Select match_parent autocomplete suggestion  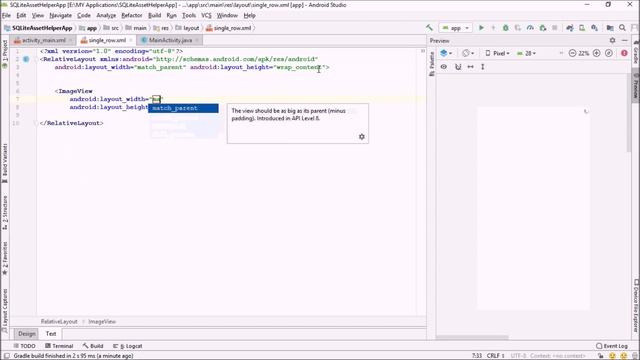point(183,108)
